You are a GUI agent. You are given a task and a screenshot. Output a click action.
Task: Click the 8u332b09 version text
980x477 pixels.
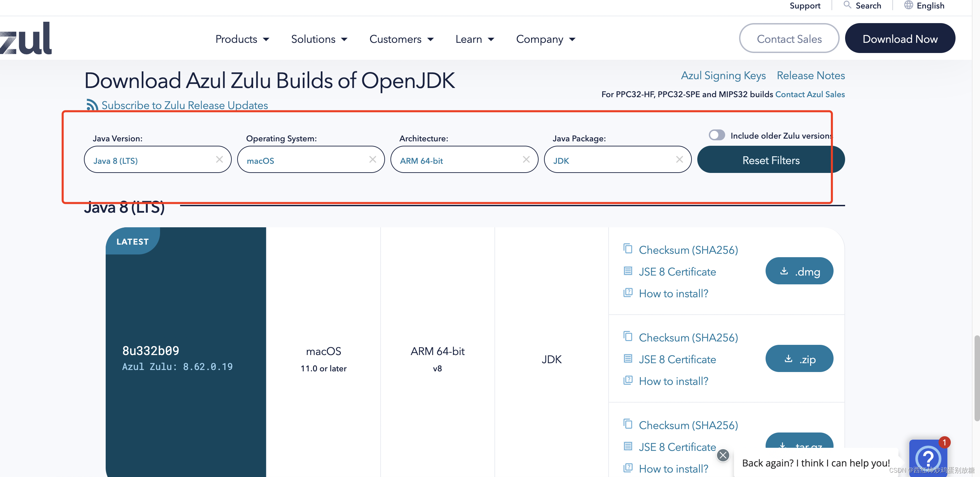[150, 350]
